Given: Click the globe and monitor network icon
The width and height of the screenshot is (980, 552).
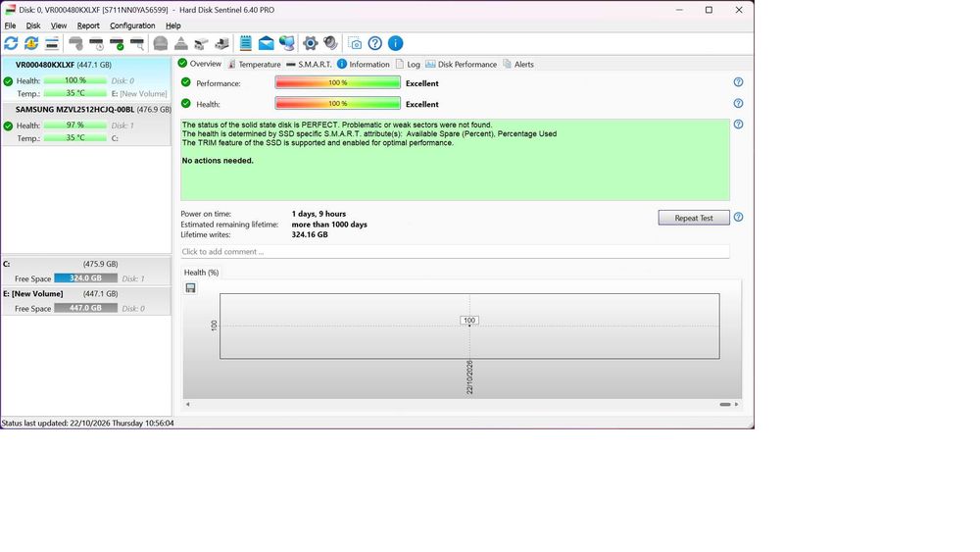Looking at the screenshot, I should (287, 43).
